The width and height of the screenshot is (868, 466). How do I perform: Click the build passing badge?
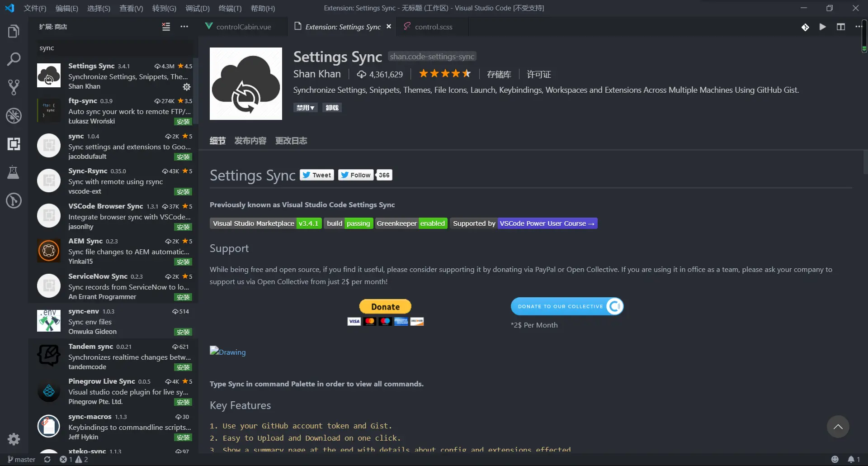click(x=349, y=223)
